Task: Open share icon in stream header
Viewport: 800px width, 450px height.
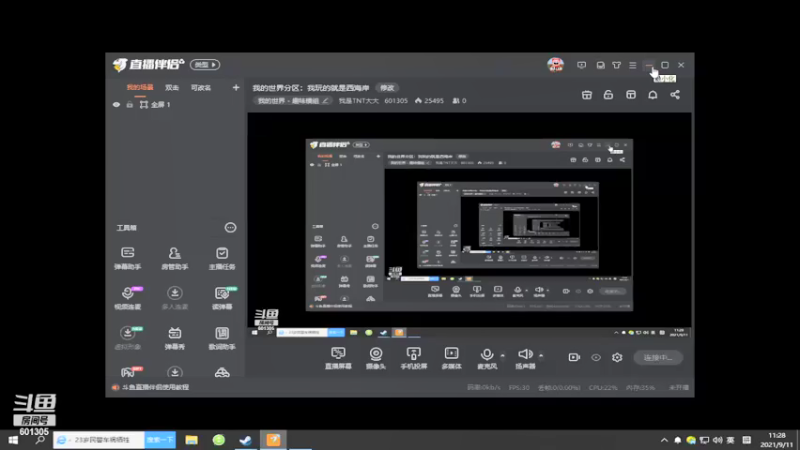Action: point(674,95)
